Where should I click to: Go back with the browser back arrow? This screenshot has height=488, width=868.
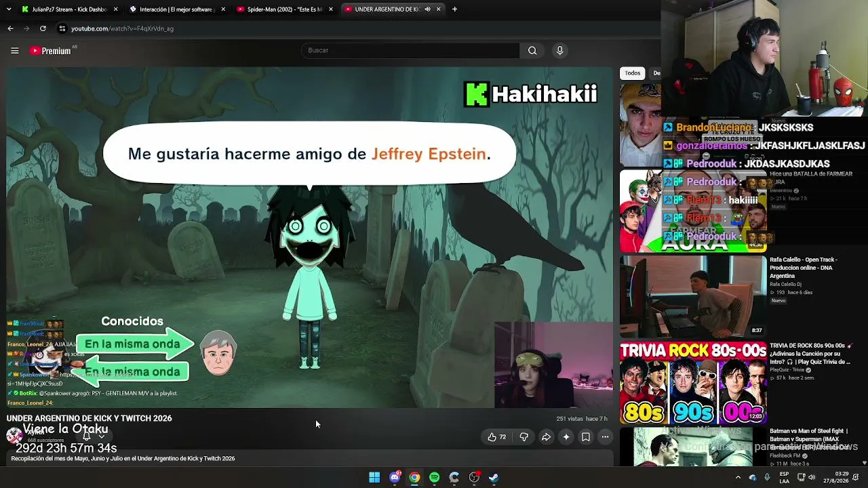coord(10,28)
